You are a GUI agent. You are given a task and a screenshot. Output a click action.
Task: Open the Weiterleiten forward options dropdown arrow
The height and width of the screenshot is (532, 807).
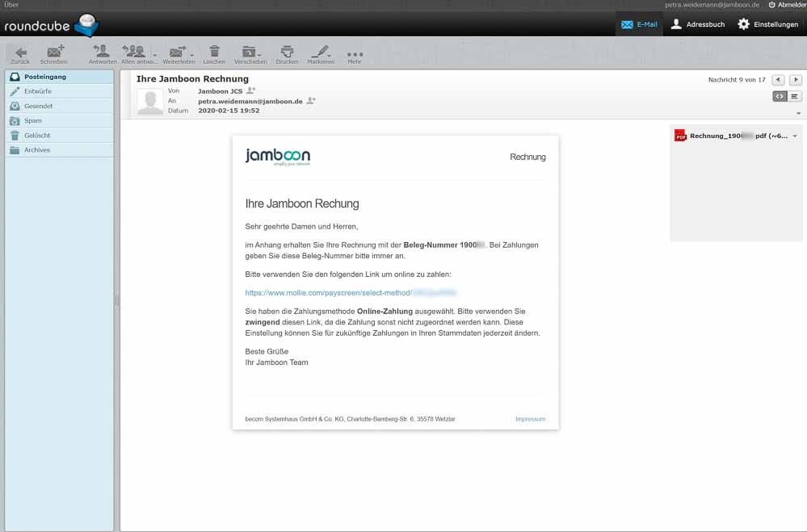192,54
